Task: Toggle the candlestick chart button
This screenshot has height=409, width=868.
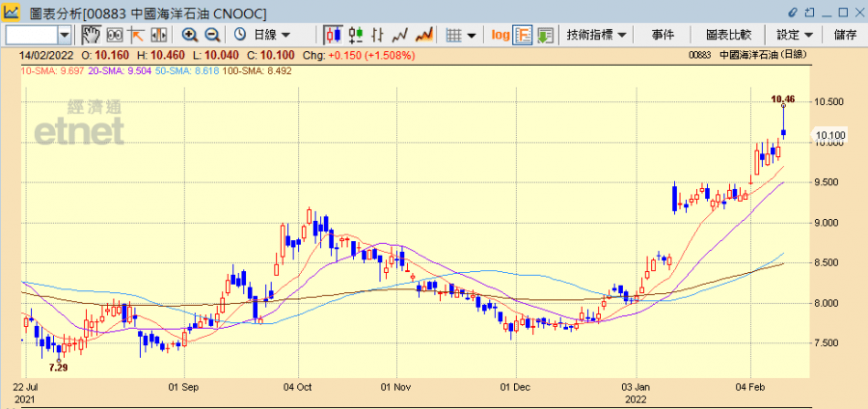Action: (334, 36)
